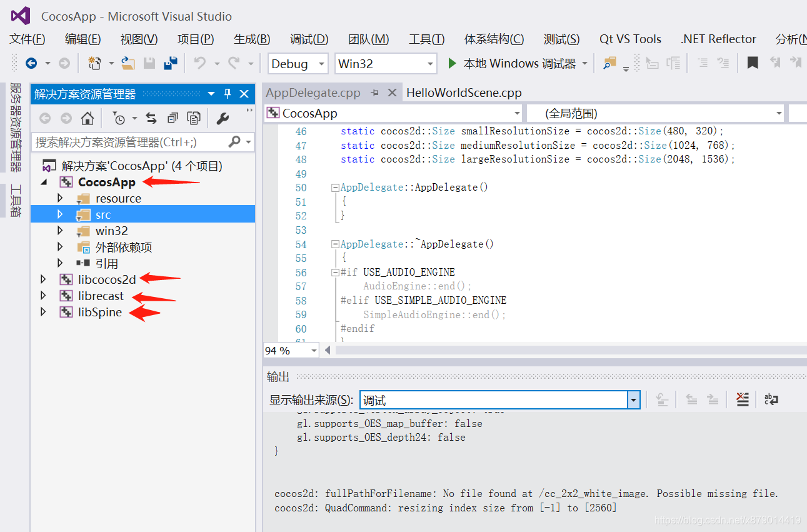Open the 94 % zoom dropdown
Viewport: 807px width, 532px height.
pyautogui.click(x=313, y=351)
